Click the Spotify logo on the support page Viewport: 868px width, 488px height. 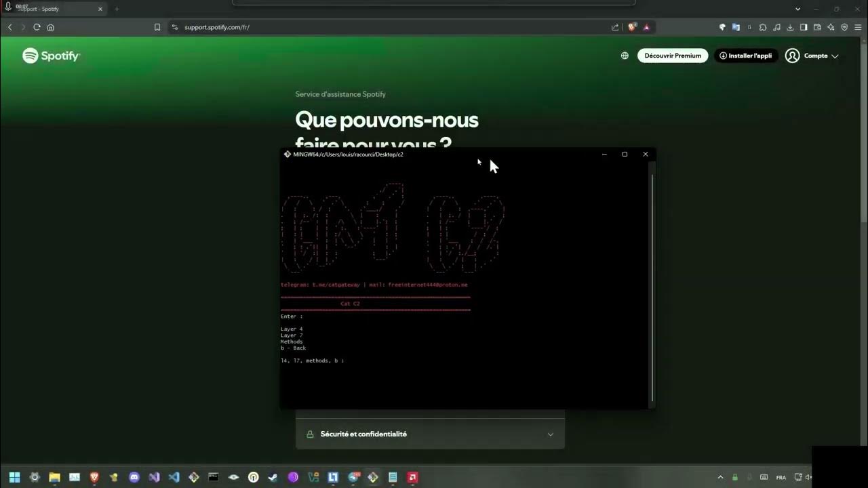coord(51,56)
